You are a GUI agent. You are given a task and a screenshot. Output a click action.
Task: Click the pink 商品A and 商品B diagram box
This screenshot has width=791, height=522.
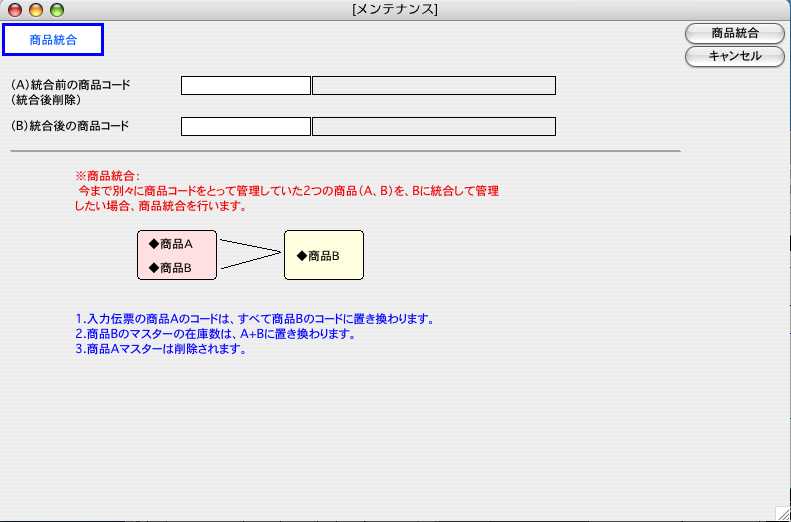coord(177,255)
